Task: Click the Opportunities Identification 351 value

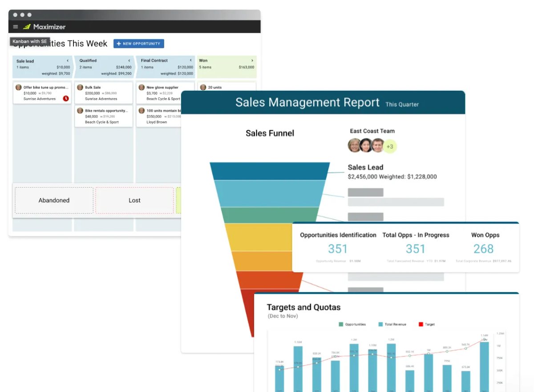Action: coord(338,249)
